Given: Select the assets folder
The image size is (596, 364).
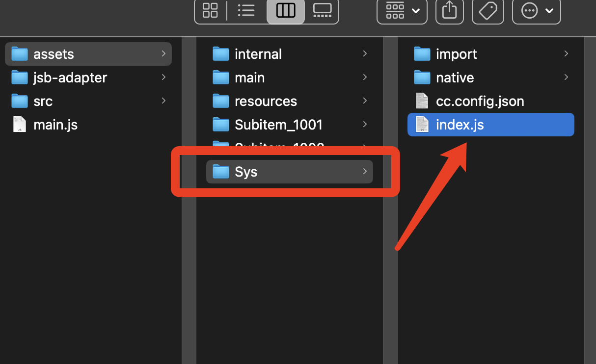Looking at the screenshot, I should pos(54,54).
